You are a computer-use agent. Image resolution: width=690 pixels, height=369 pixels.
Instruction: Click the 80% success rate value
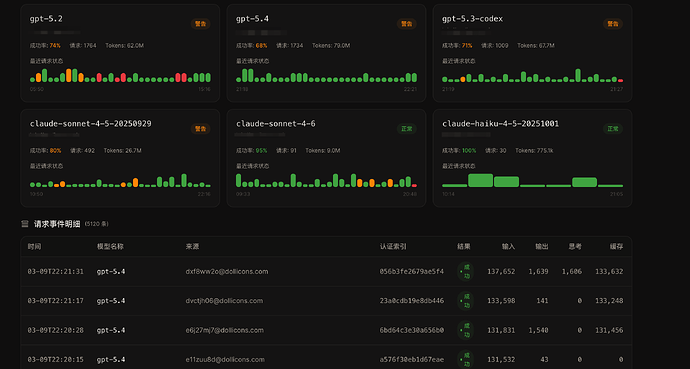[55, 151]
